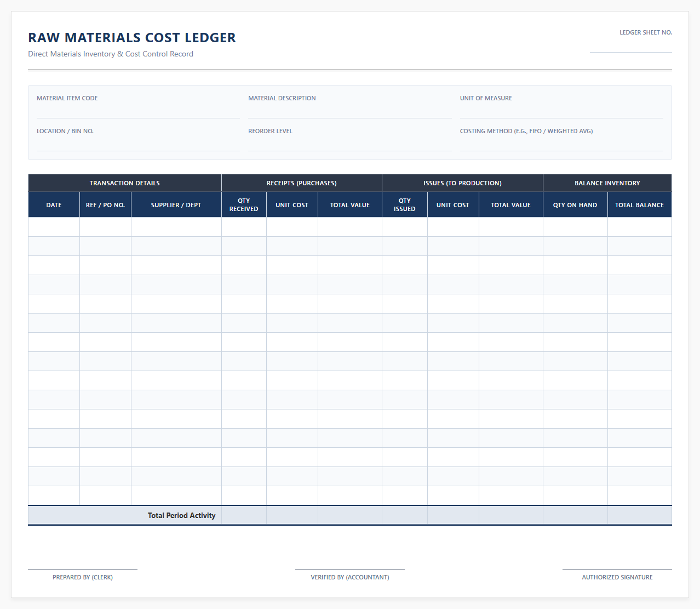Click Total Period Activity cell under Total Balance

(x=640, y=515)
